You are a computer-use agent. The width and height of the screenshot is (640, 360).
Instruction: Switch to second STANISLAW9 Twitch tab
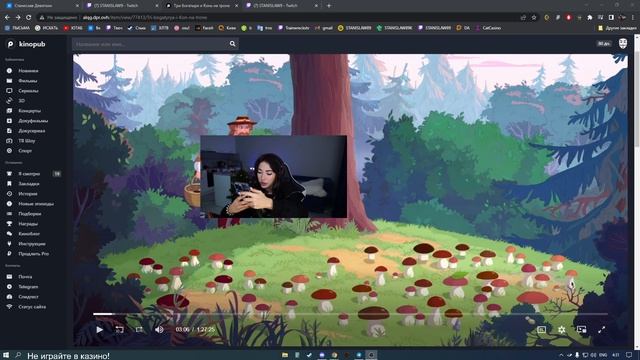(121, 6)
